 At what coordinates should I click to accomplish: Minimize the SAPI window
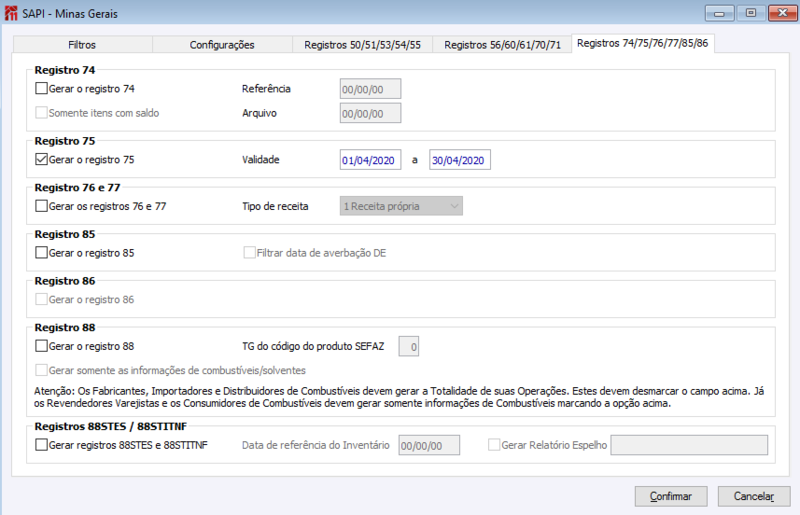(x=719, y=13)
